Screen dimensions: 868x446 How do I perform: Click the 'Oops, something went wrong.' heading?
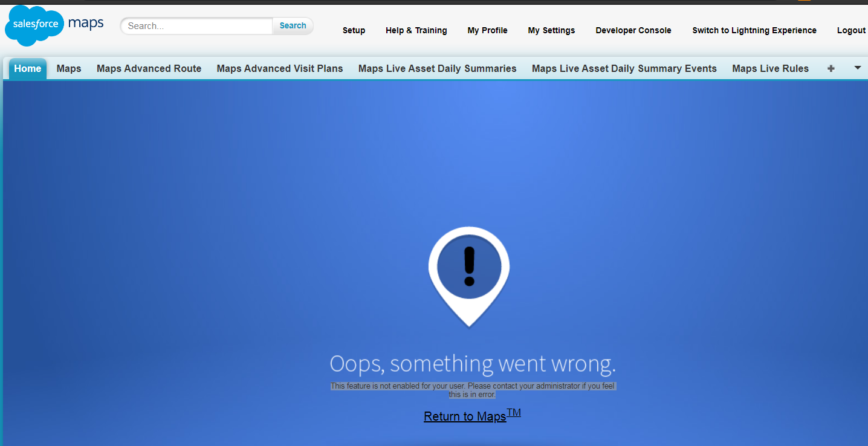[x=473, y=364]
